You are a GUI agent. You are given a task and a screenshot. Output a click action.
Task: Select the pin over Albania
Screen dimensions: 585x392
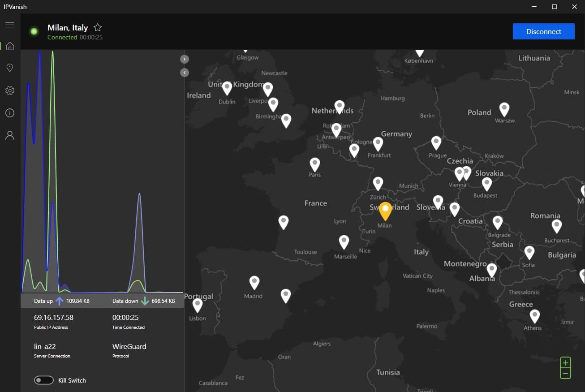pyautogui.click(x=492, y=271)
